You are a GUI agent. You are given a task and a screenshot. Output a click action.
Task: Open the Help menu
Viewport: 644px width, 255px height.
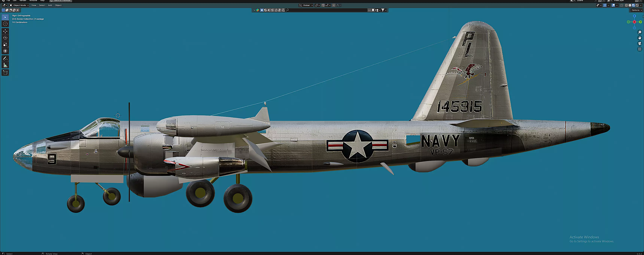[42, 1]
